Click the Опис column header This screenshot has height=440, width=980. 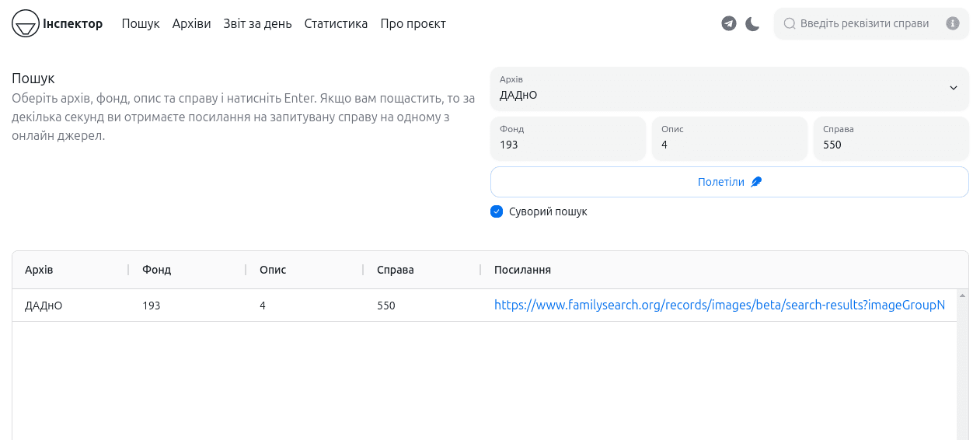click(x=273, y=270)
